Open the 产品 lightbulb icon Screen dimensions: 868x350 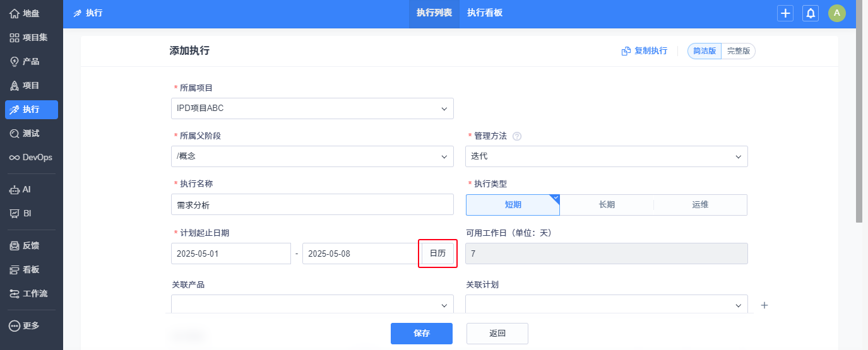pyautogui.click(x=15, y=62)
